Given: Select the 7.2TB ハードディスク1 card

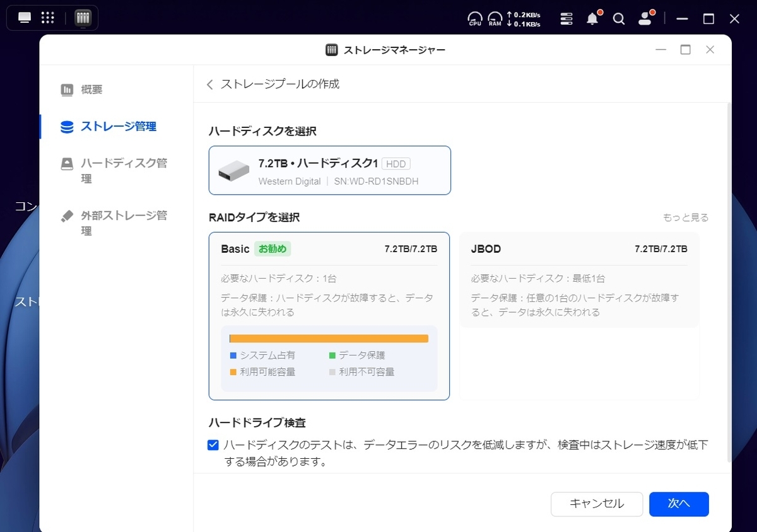Looking at the screenshot, I should pyautogui.click(x=330, y=170).
